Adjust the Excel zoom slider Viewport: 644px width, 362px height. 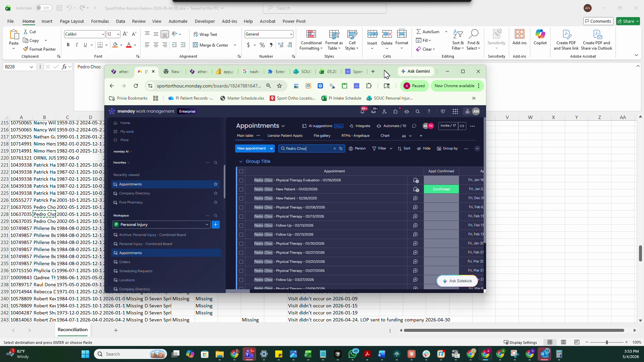click(x=606, y=342)
